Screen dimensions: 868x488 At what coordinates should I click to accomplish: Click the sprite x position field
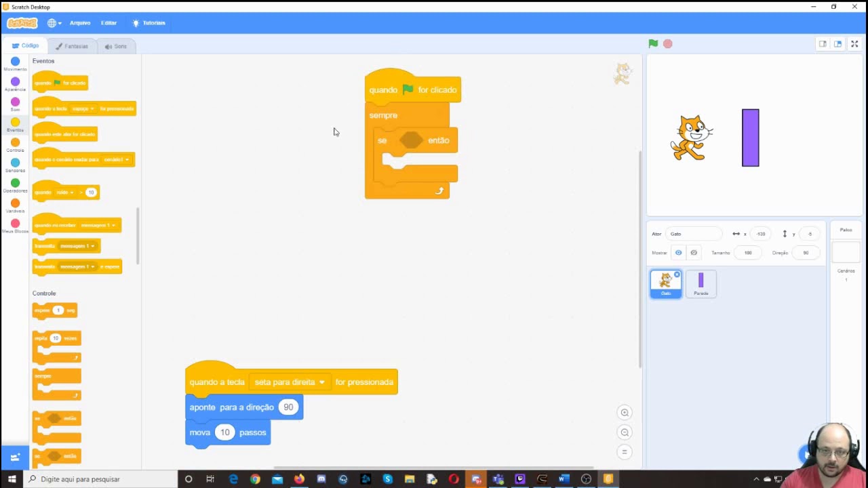[762, 234]
